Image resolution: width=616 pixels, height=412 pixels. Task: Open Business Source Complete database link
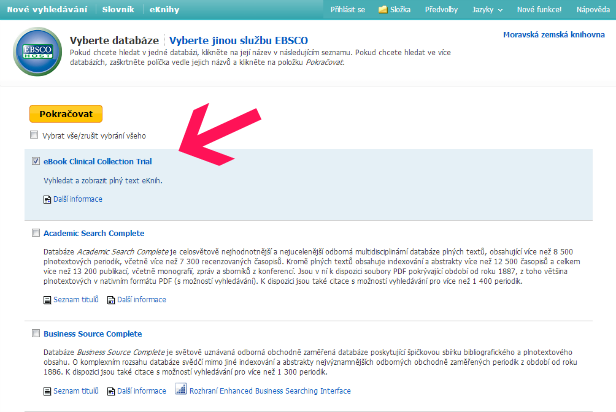pyautogui.click(x=93, y=334)
